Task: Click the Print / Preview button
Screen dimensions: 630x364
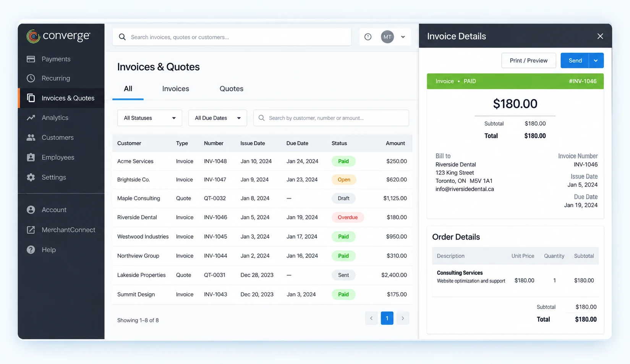Action: (x=528, y=61)
